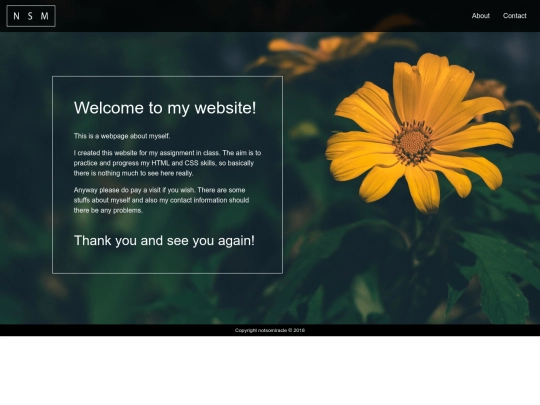Click the paragraph starting 'Anyway please do pay'
Screen dimensions: 540x405
pos(161,200)
